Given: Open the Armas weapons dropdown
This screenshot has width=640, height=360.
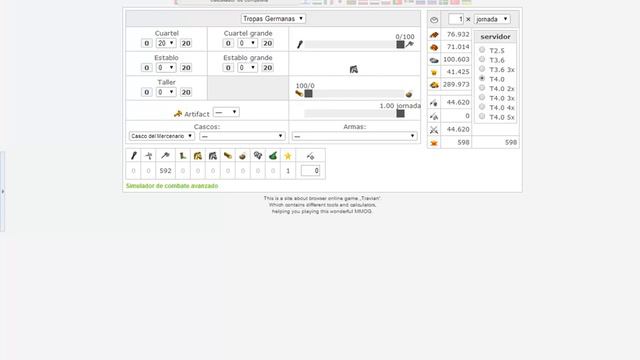Looking at the screenshot, I should pyautogui.click(x=354, y=136).
